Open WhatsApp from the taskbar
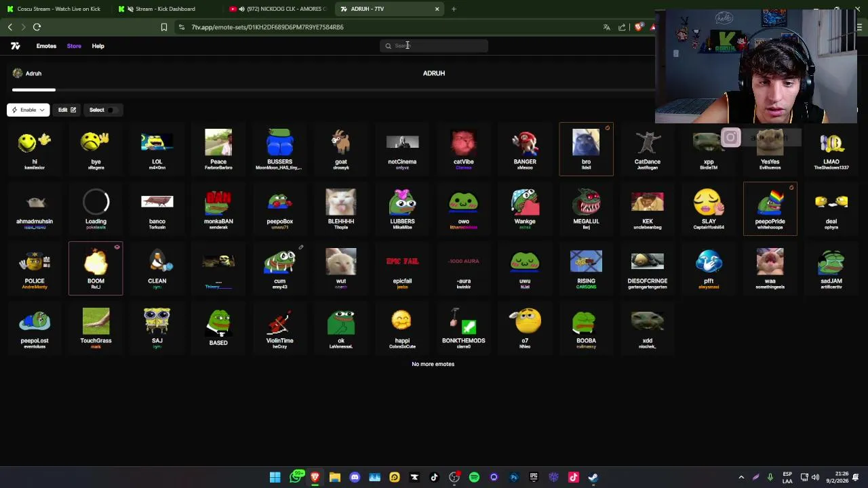The width and height of the screenshot is (868, 488). (296, 477)
